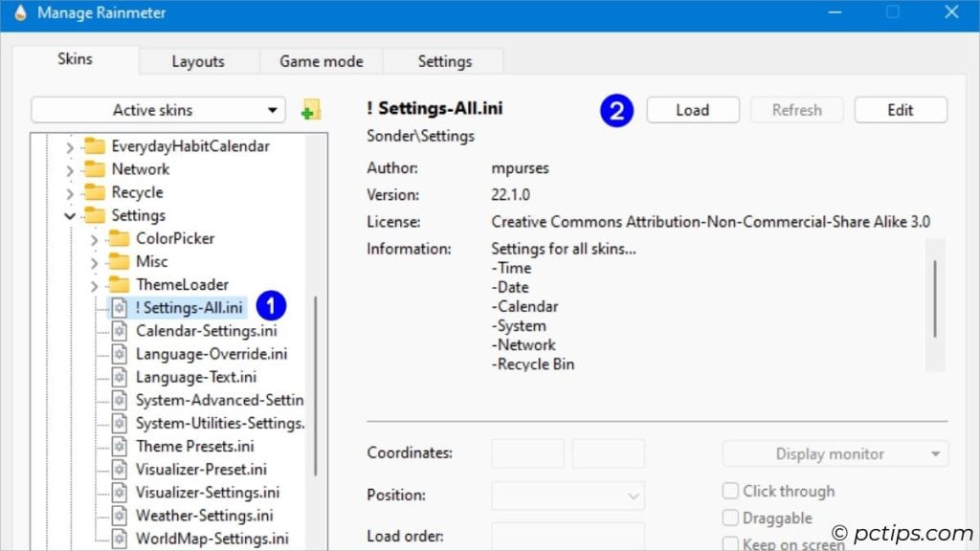Click the Theme Presets.ini skin icon
The height and width of the screenshot is (551, 980).
(x=122, y=446)
